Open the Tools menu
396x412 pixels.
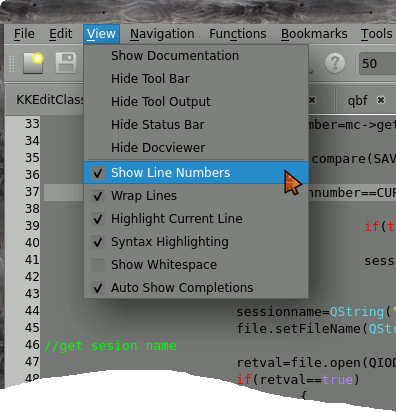376,34
